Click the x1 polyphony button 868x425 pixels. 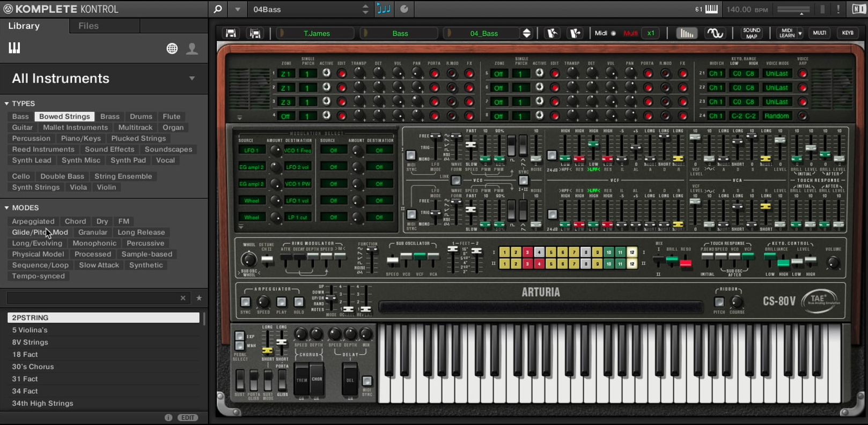click(x=651, y=33)
